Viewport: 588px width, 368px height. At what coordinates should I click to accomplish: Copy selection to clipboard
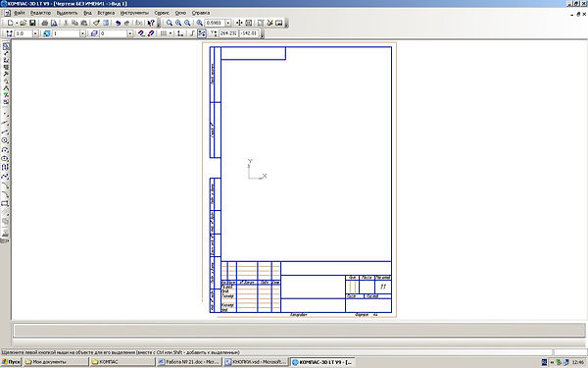click(x=74, y=23)
